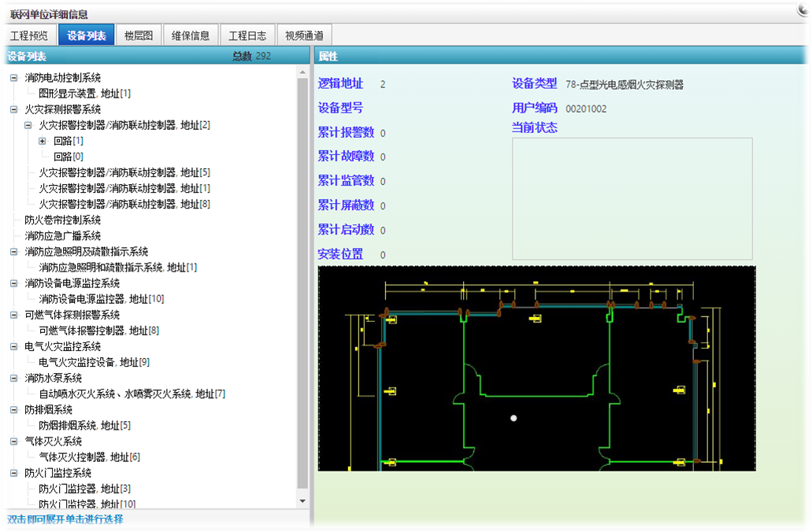Screen dimensions: 812x532
Task: Click the 累计监管数 label
Action: tap(346, 180)
